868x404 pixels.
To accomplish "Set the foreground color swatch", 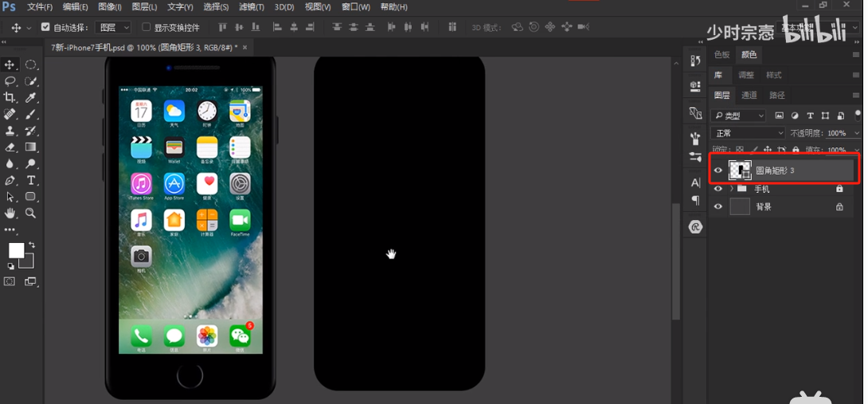I will click(15, 250).
